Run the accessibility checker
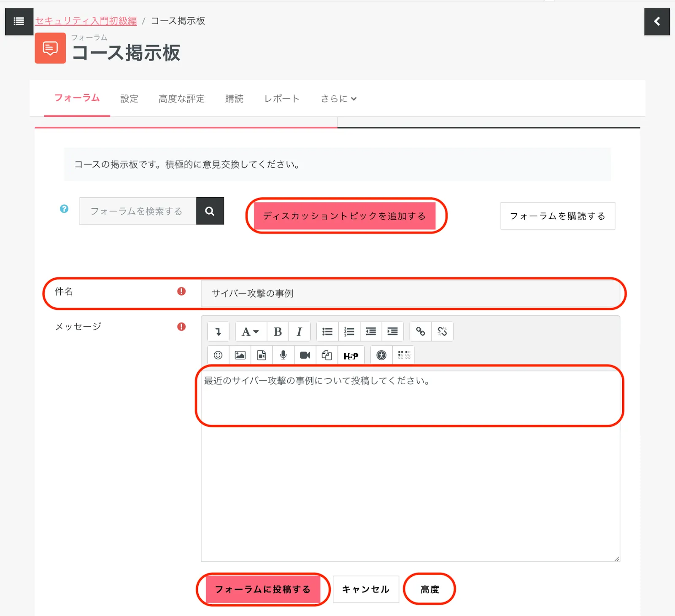The height and width of the screenshot is (616, 675). (x=381, y=355)
